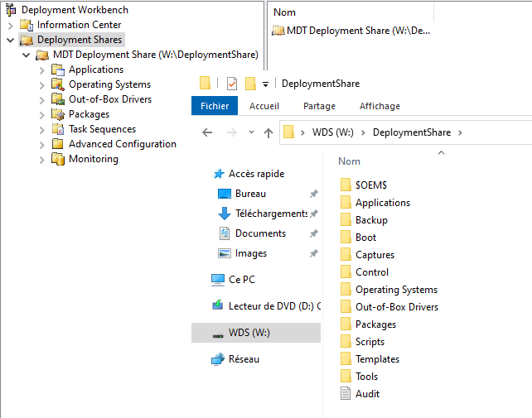
Task: Click the Accès rapide star icon
Action: click(x=219, y=174)
